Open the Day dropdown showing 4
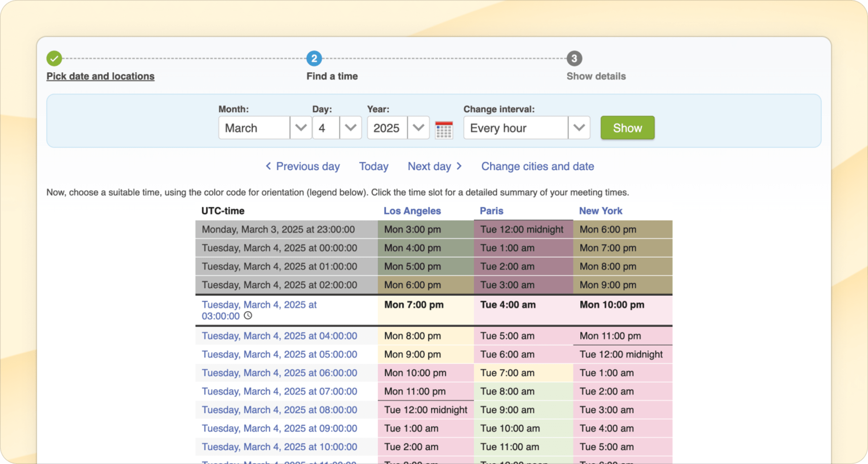The width and height of the screenshot is (868, 464). pyautogui.click(x=350, y=128)
